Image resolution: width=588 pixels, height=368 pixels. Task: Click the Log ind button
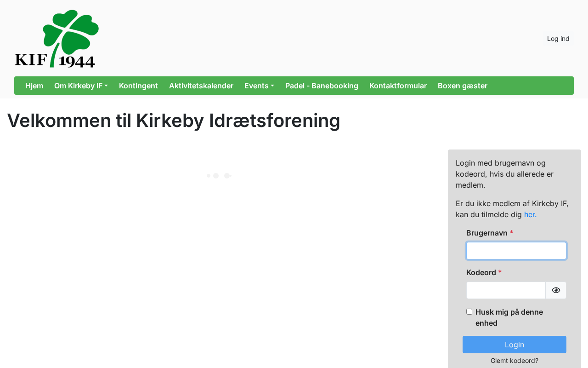tap(558, 39)
